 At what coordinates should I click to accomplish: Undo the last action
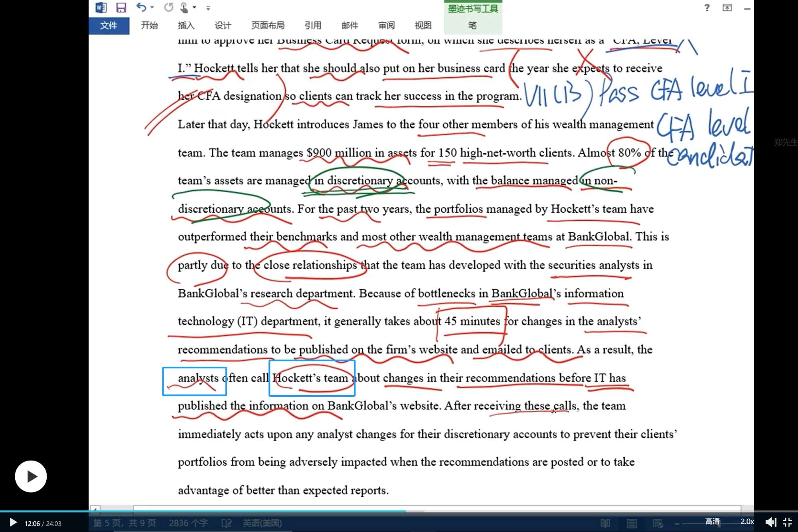coord(141,7)
